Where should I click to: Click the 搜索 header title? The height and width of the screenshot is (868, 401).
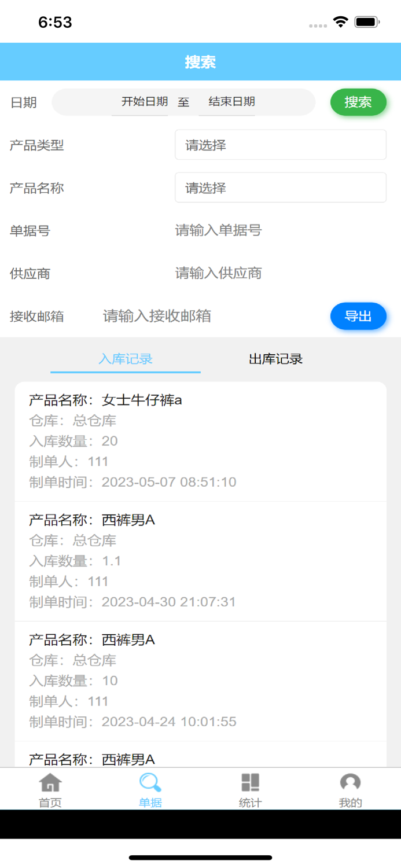(200, 62)
